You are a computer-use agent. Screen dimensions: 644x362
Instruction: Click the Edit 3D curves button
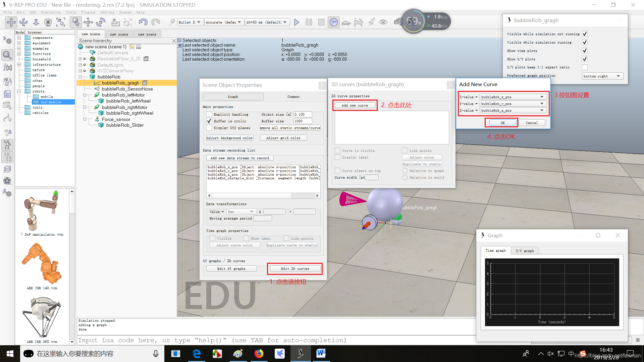coord(294,268)
